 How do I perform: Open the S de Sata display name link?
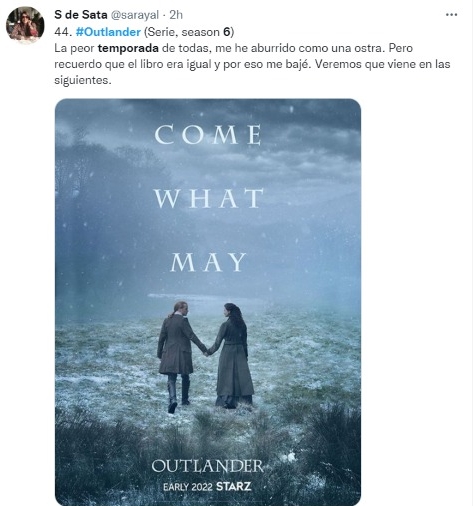click(x=81, y=15)
